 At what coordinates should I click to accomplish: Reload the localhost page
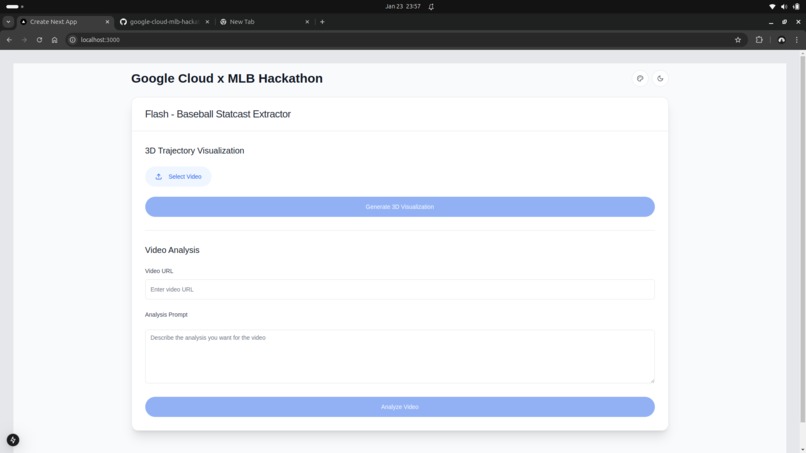tap(39, 40)
